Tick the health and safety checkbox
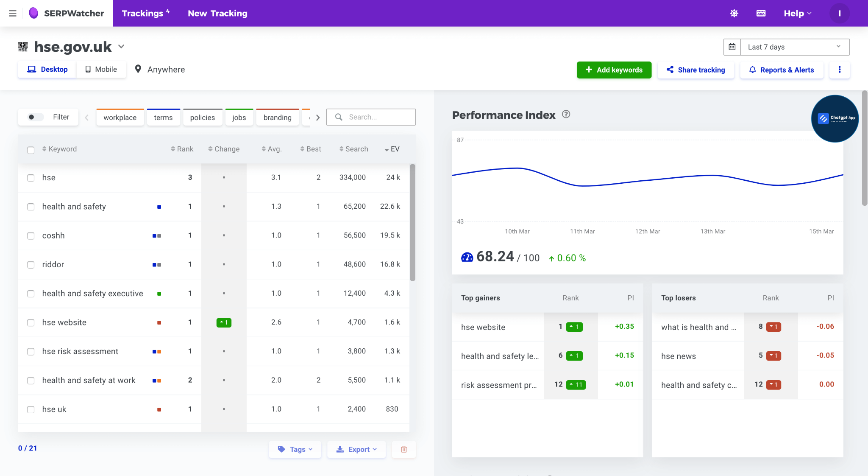The height and width of the screenshot is (476, 868). [x=31, y=207]
